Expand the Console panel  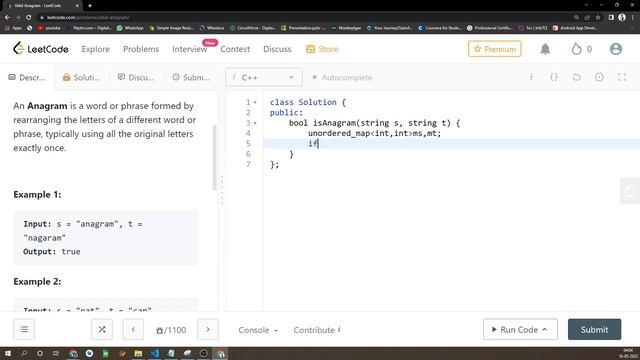click(x=258, y=330)
